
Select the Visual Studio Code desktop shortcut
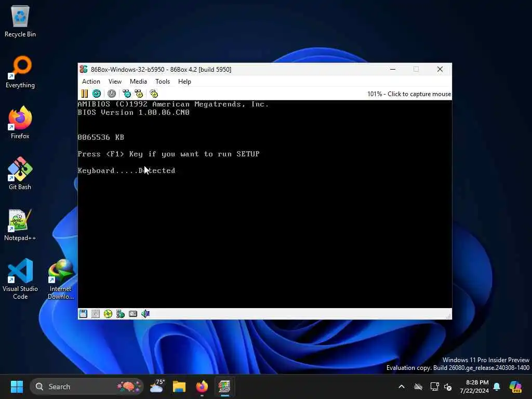tap(20, 279)
